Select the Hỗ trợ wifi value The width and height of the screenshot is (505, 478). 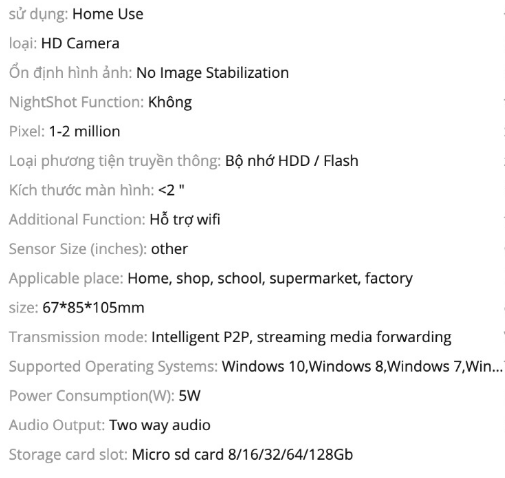[x=185, y=220]
